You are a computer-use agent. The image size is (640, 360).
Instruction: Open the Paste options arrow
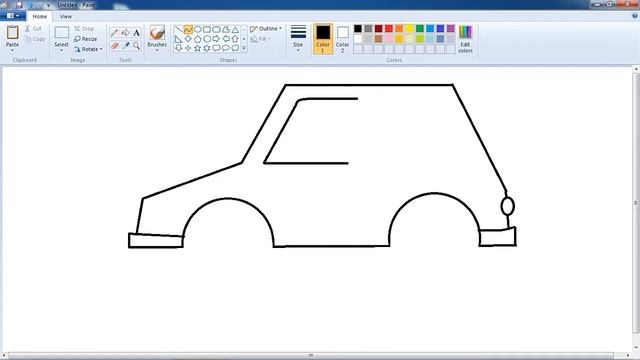13,50
